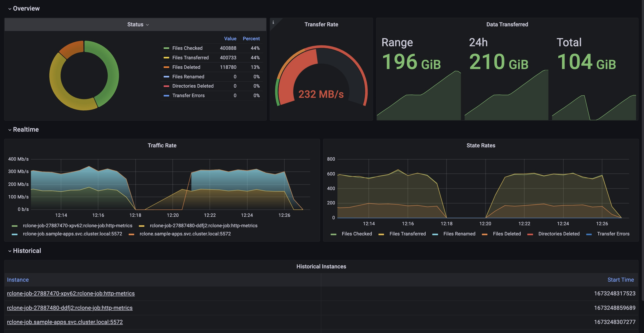Viewport: 644px width, 333px height.
Task: Sort table by Start Time header
Action: coord(621,280)
